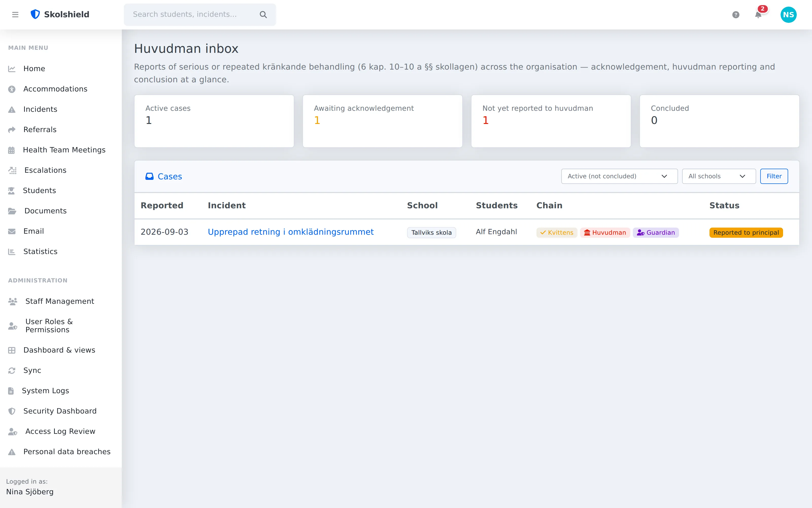Click the Kvittens chain badge
The height and width of the screenshot is (508, 812).
pyautogui.click(x=557, y=233)
